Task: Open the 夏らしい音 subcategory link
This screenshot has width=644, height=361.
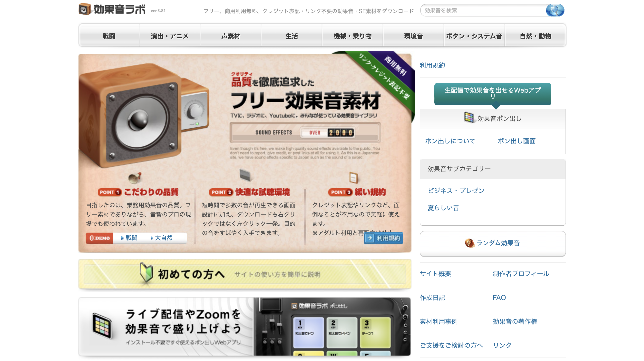Action: click(x=443, y=208)
